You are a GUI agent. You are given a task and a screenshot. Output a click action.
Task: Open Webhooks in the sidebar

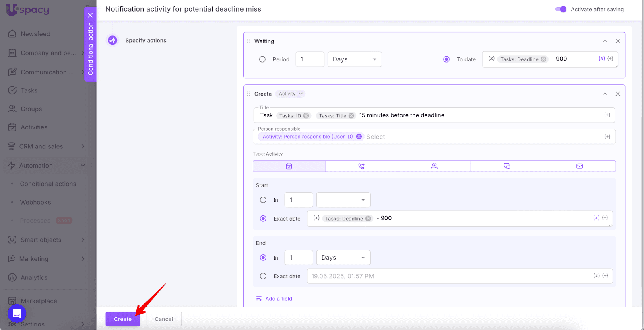pos(35,202)
